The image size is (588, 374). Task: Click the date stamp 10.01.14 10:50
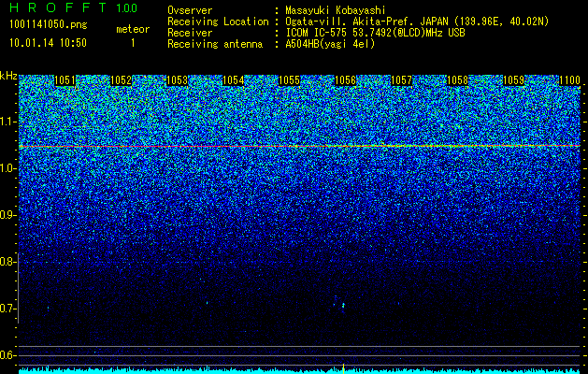click(x=48, y=43)
